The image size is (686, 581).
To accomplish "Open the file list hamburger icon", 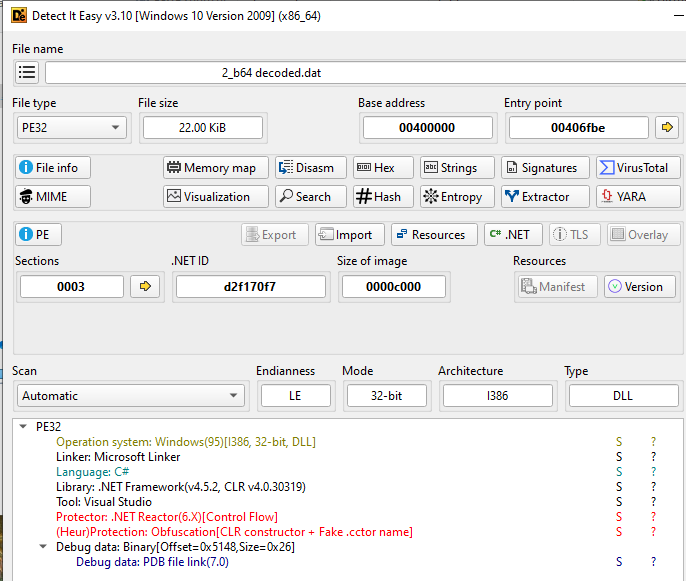I will point(27,72).
